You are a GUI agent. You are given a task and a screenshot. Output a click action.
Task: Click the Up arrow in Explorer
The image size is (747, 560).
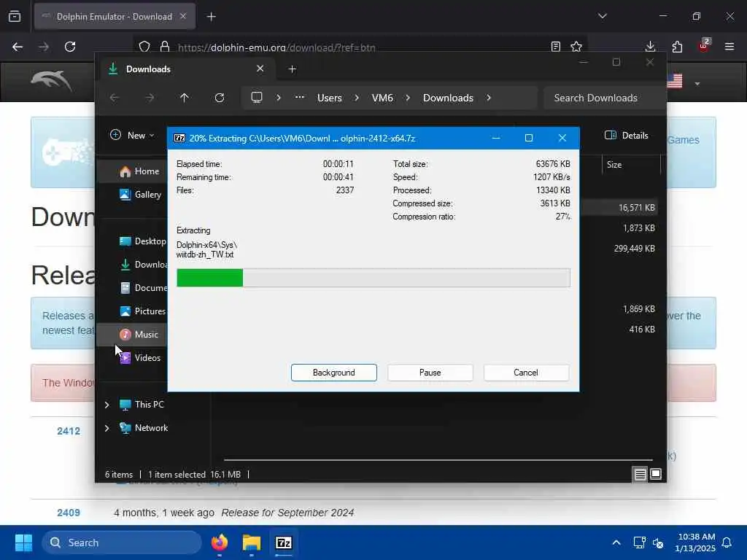(x=185, y=98)
